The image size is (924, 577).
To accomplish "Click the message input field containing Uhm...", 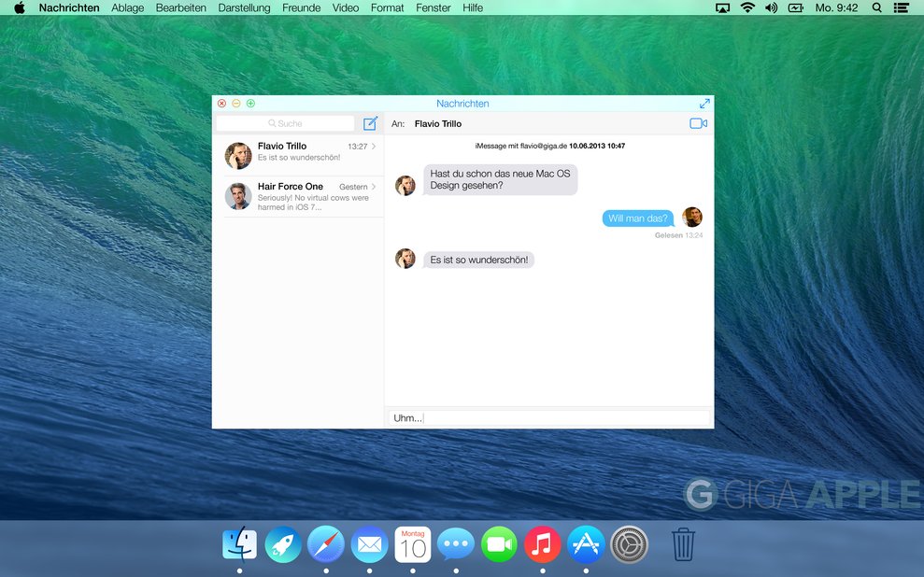I will 548,418.
